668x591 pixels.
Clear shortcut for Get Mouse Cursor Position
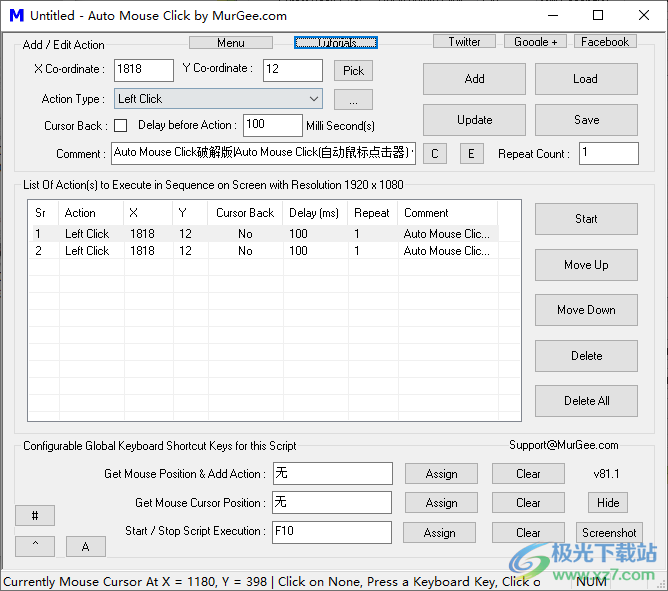[x=528, y=503]
